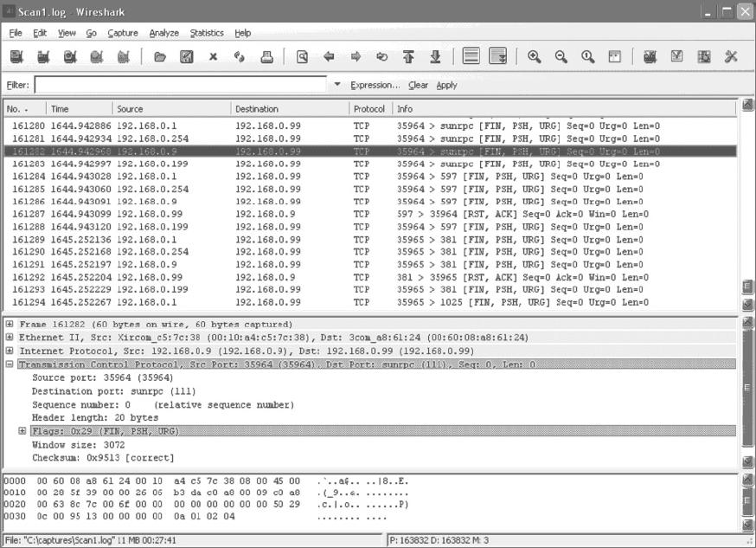The width and height of the screenshot is (756, 548).
Task: Select packet 161292 from 192.168.0.99
Action: [x=370, y=277]
